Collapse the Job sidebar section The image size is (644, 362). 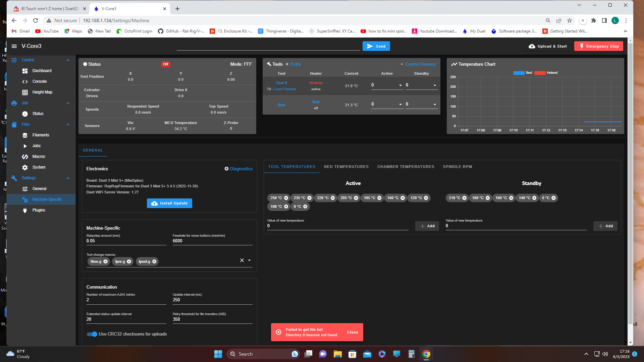pos(68,103)
